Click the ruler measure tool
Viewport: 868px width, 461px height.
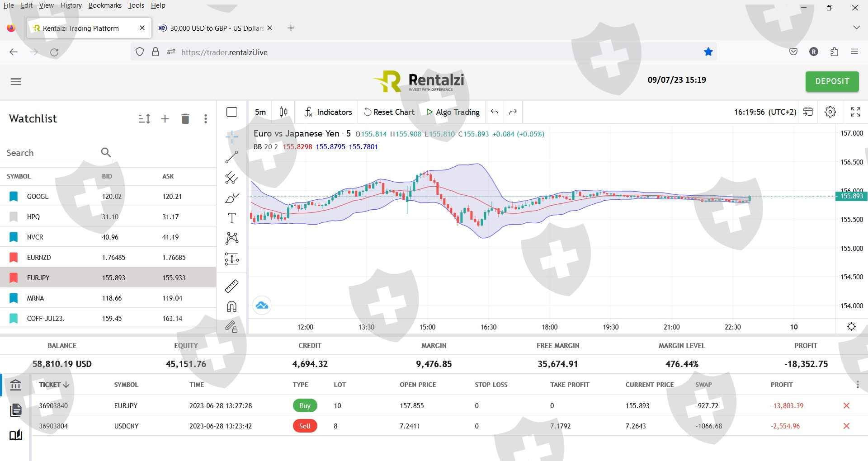pos(231,286)
